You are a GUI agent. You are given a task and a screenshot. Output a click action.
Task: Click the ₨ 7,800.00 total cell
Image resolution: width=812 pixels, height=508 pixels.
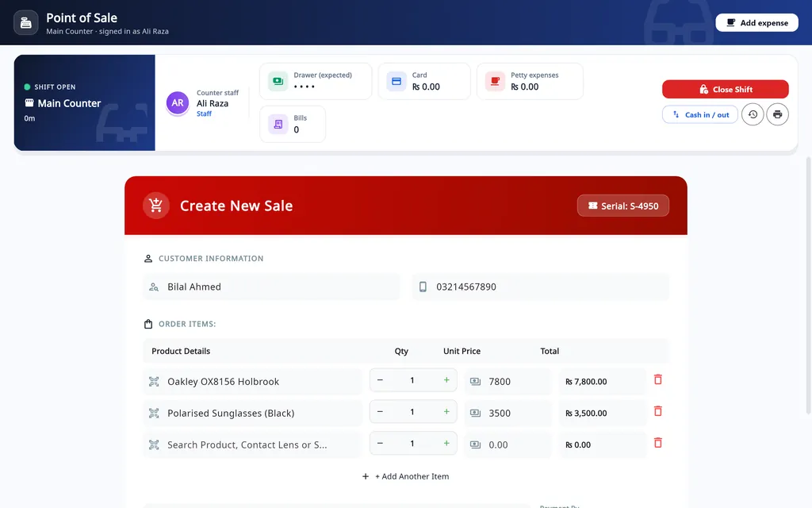[603, 382]
